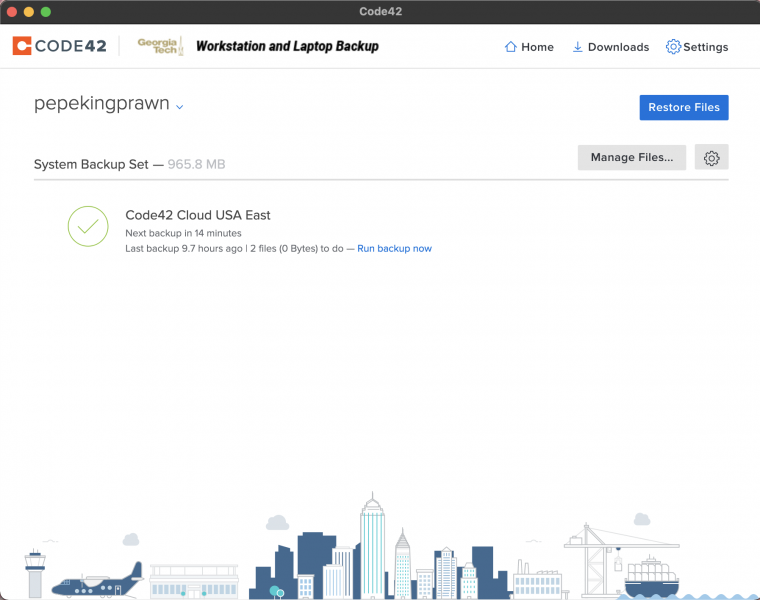Click the Next backup in 14 minutes text

click(x=183, y=233)
